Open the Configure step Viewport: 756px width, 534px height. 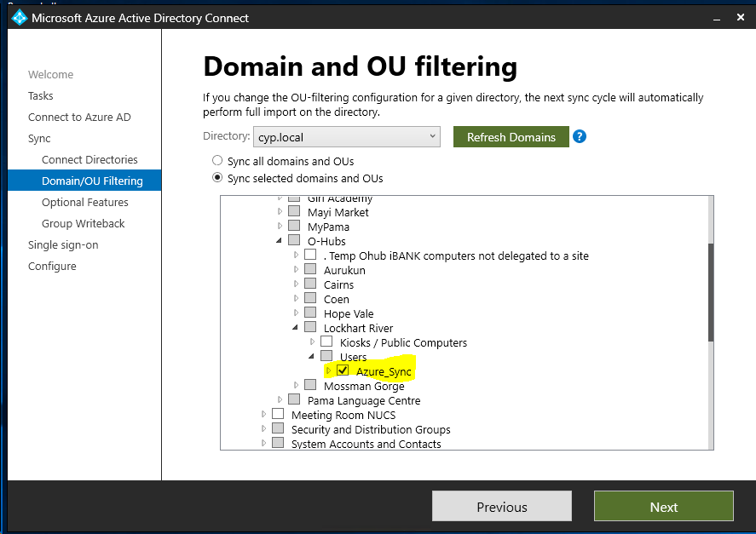pos(52,267)
